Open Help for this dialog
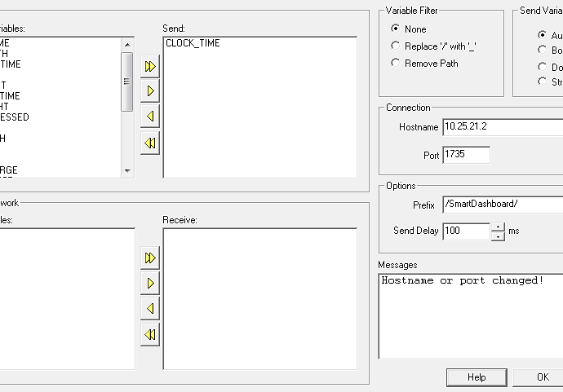Viewport: 563px width, 392px height. [477, 377]
